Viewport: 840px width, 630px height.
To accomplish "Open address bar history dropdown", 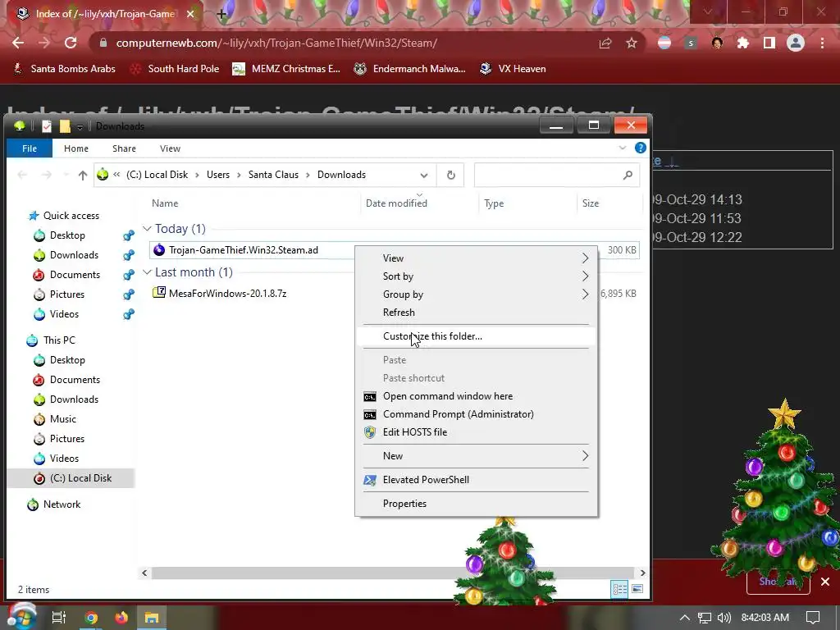I will [x=424, y=176].
